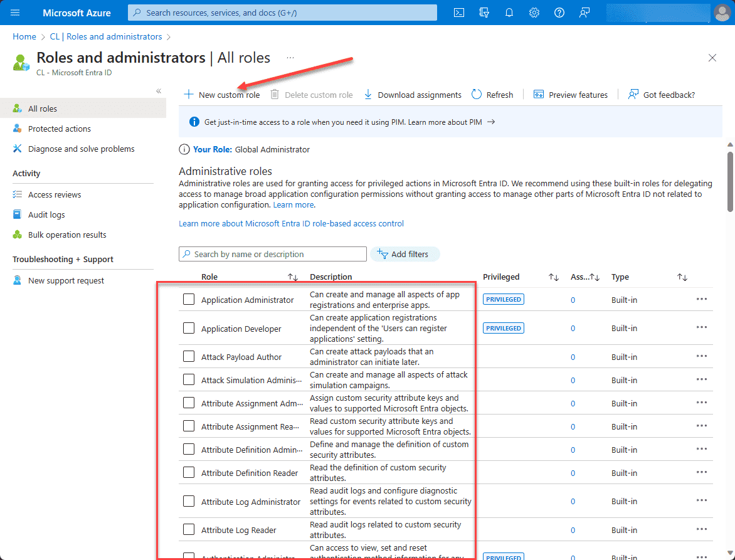Refresh the roles list
The height and width of the screenshot is (560, 735).
tap(492, 95)
